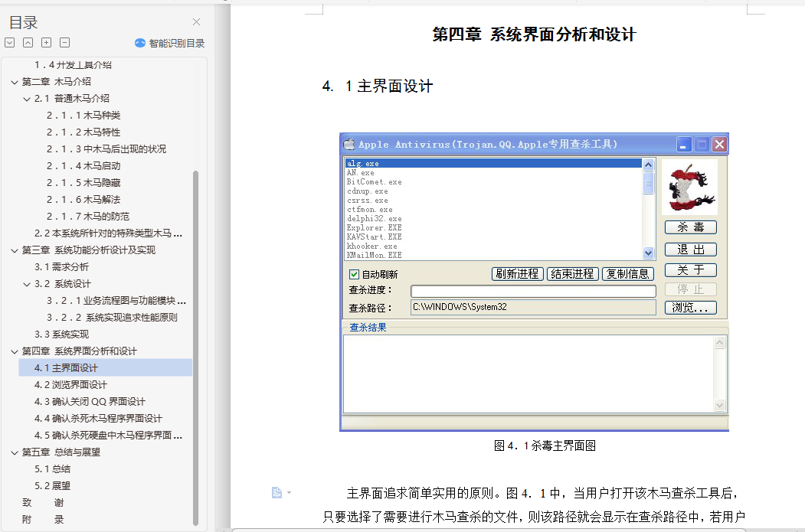Viewport: 805px width, 532px height.
Task: Jump to 2.1.1 木马种类
Action: click(83, 116)
